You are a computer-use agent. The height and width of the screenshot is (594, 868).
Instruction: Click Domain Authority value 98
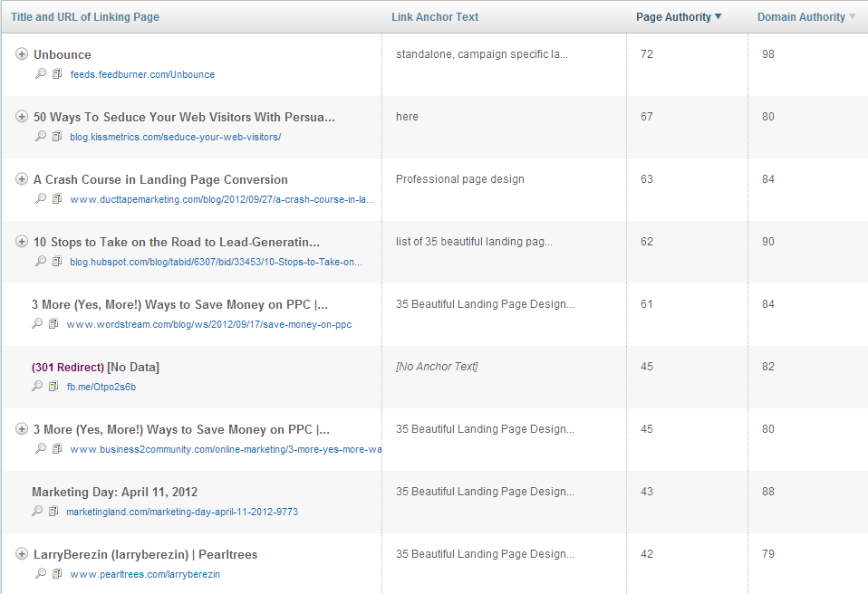click(x=767, y=54)
